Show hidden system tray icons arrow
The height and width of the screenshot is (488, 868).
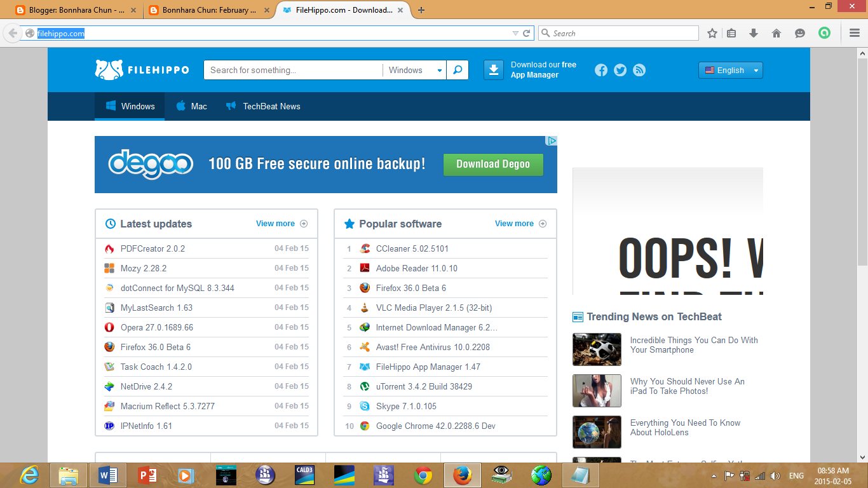tap(714, 476)
